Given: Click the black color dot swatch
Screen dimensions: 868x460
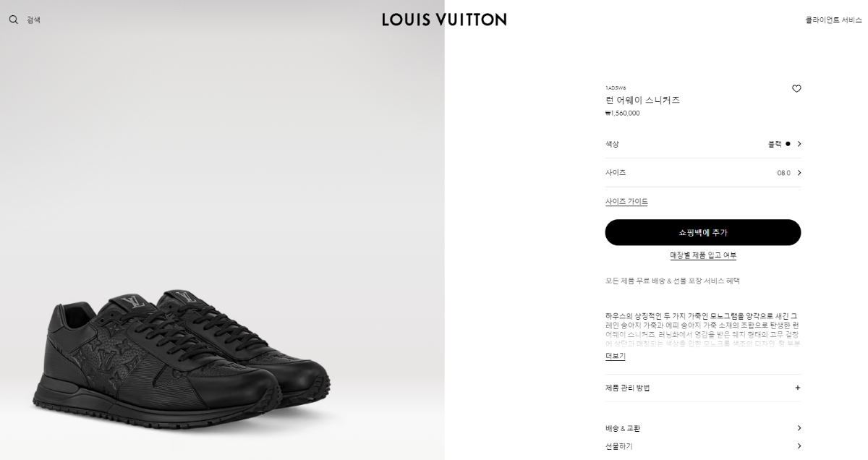Looking at the screenshot, I should tap(788, 144).
